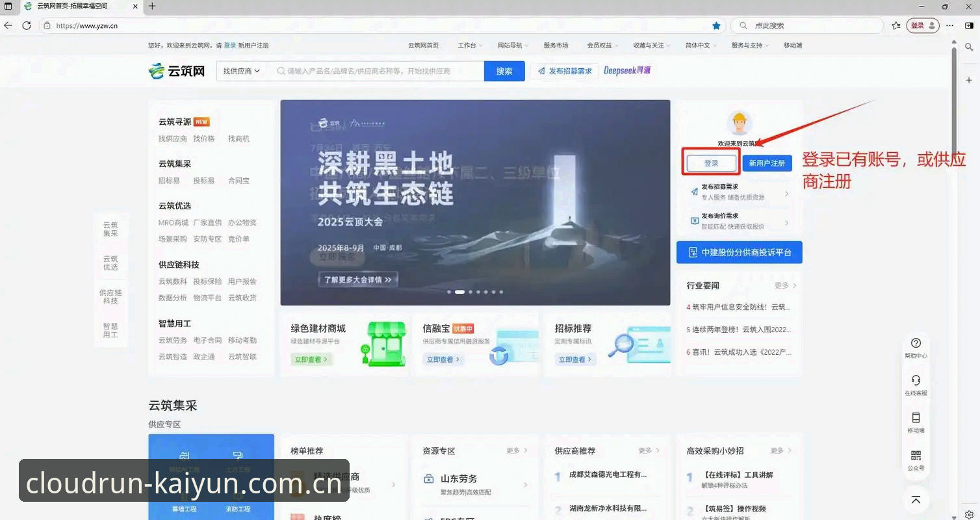Open 服务市场 in the top navigation

point(556,45)
